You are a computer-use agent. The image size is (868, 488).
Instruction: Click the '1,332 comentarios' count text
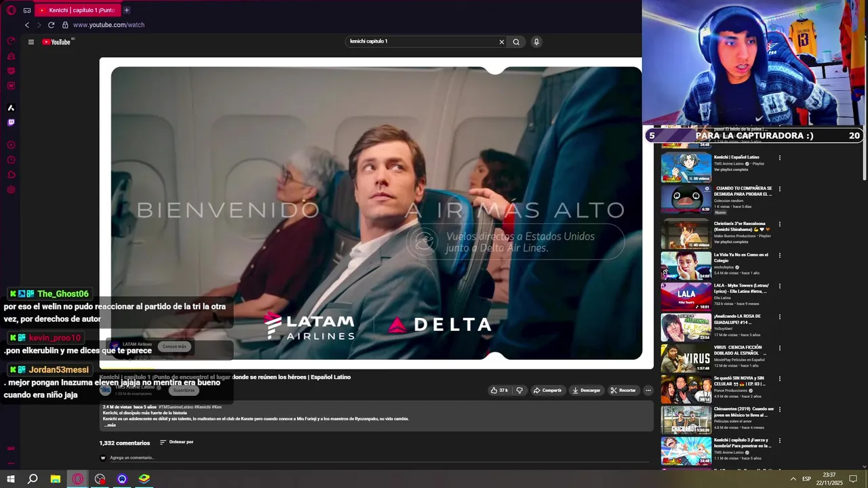click(x=125, y=443)
